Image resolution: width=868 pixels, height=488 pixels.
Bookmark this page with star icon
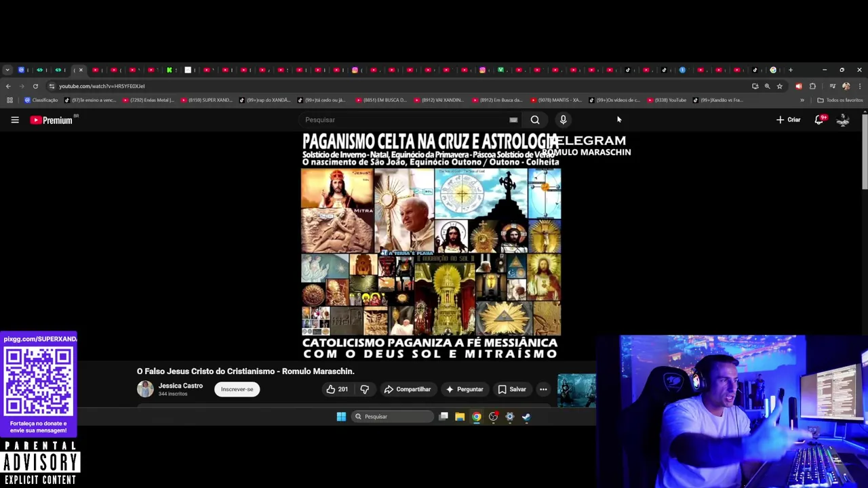point(780,86)
